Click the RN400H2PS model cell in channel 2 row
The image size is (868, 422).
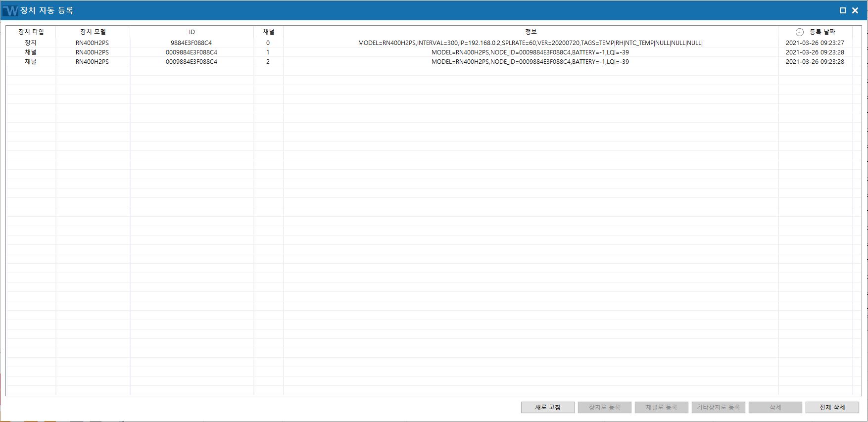[x=93, y=62]
